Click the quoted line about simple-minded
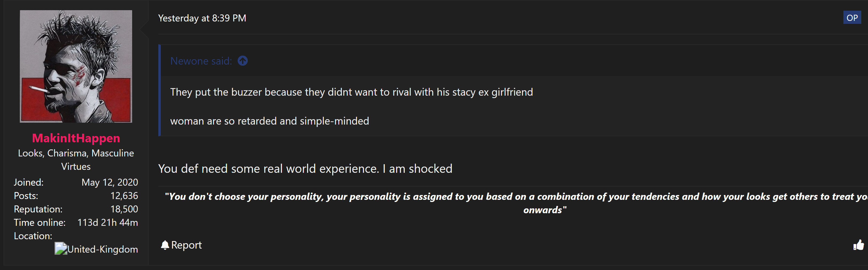Image resolution: width=868 pixels, height=270 pixels. pyautogui.click(x=270, y=121)
